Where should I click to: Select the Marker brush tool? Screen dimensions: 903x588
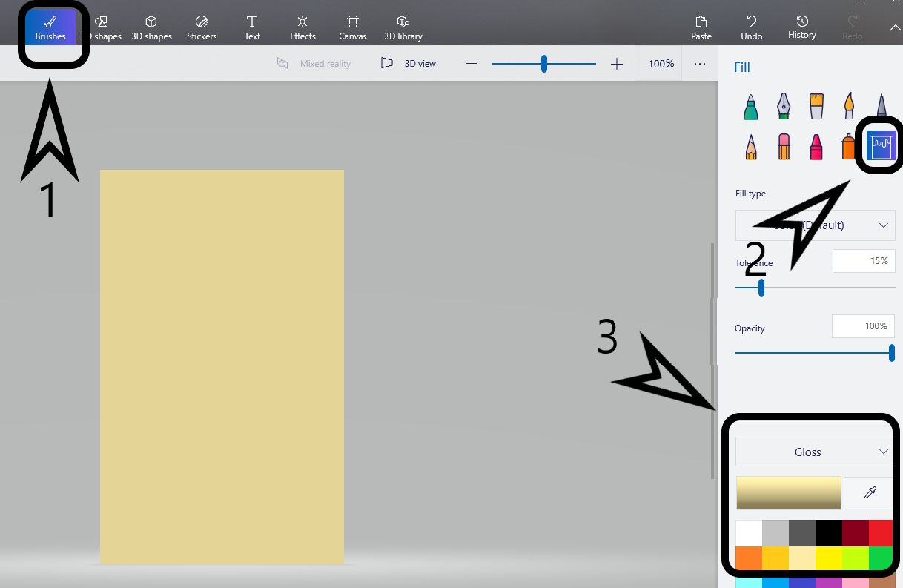(x=750, y=107)
